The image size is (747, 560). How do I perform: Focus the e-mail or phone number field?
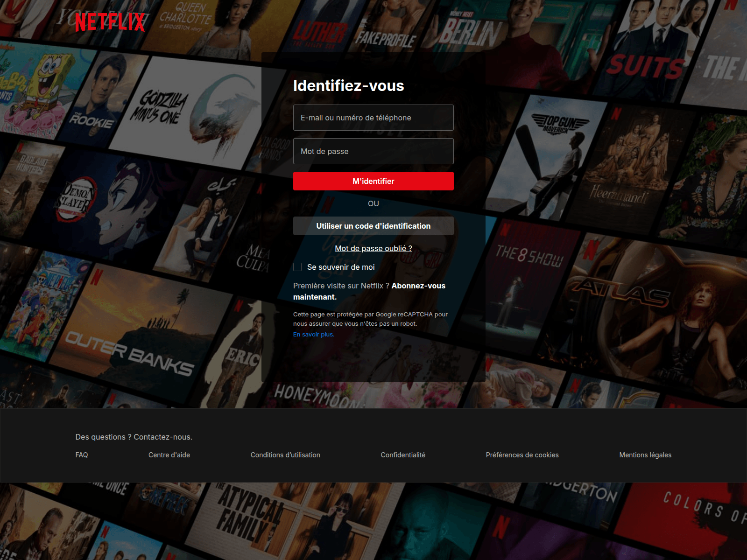373,118
